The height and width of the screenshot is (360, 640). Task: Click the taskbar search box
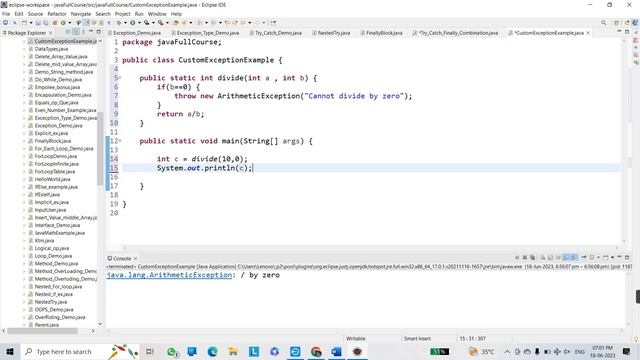80,351
